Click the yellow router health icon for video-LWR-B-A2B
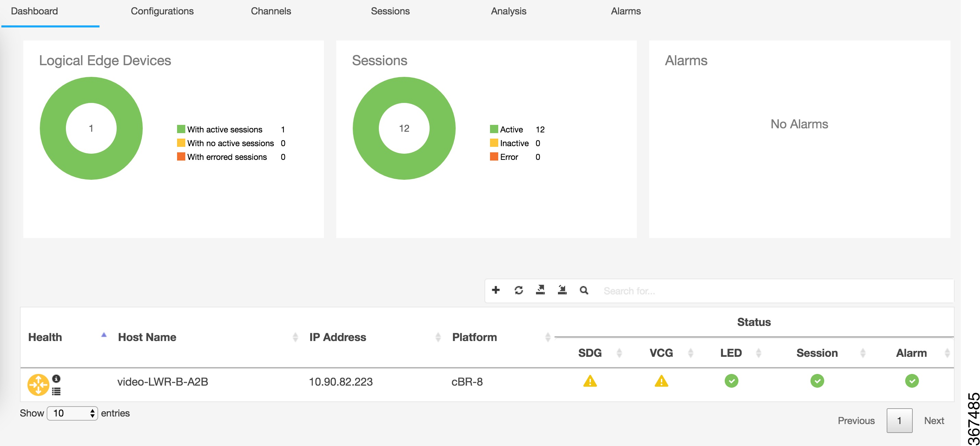The image size is (980, 446). click(38, 384)
